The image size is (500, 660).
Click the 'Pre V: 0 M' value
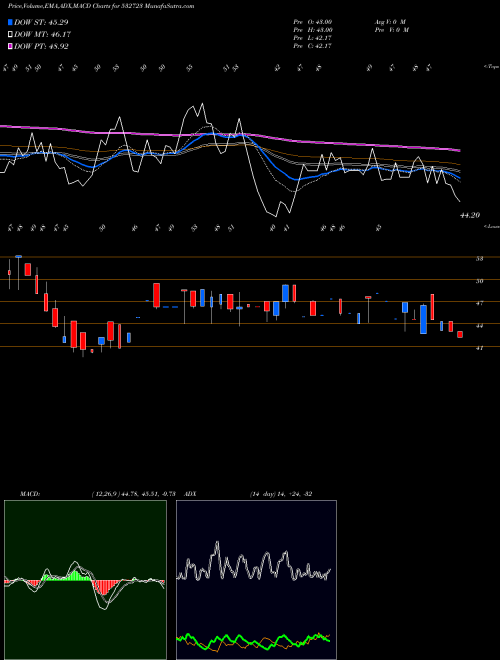391,30
